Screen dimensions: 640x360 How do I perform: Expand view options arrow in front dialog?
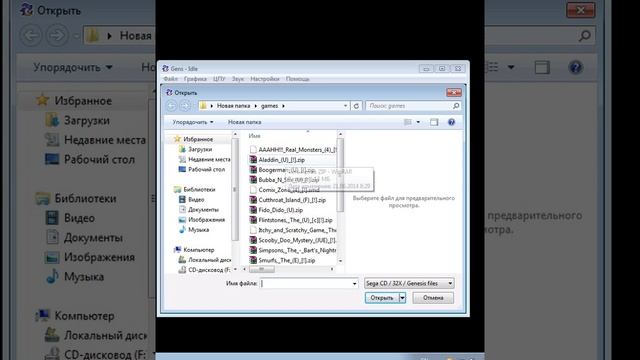point(418,122)
